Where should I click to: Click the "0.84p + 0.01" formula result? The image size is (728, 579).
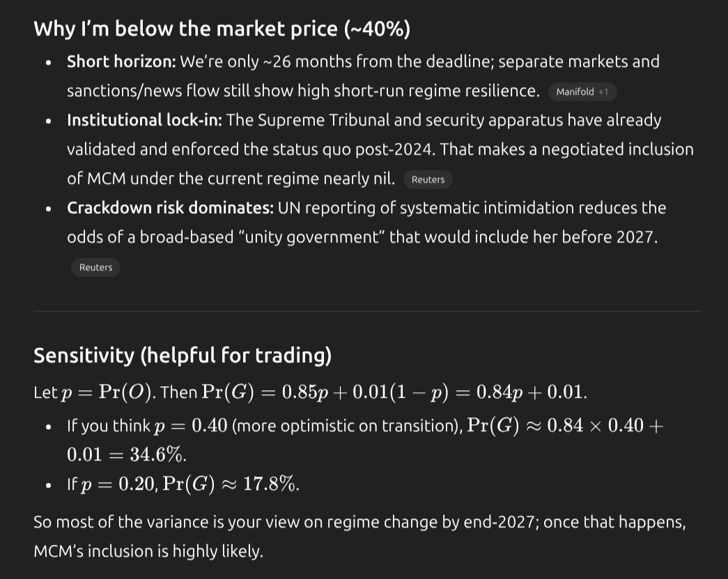click(530, 392)
